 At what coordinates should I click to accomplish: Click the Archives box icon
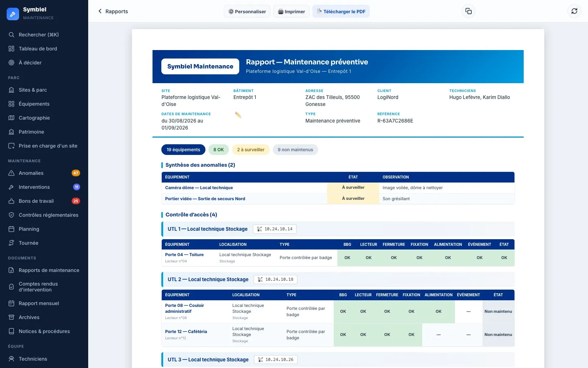(x=11, y=317)
